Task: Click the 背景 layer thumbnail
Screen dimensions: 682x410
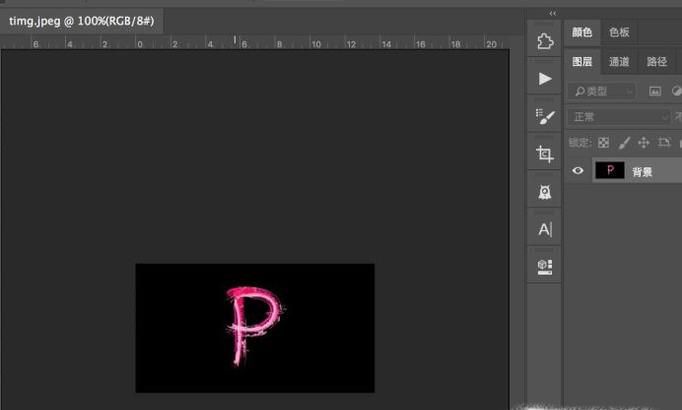Action: click(609, 171)
